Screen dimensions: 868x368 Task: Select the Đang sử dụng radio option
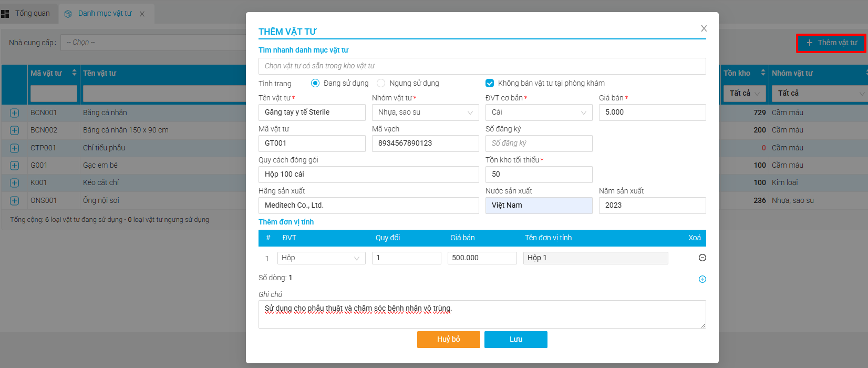pos(315,83)
